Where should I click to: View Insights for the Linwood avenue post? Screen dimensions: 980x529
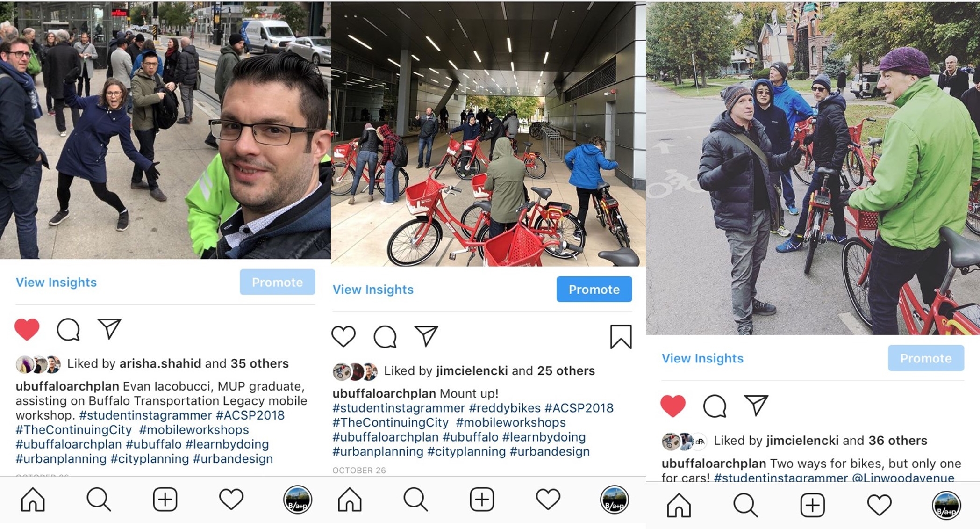click(x=702, y=359)
